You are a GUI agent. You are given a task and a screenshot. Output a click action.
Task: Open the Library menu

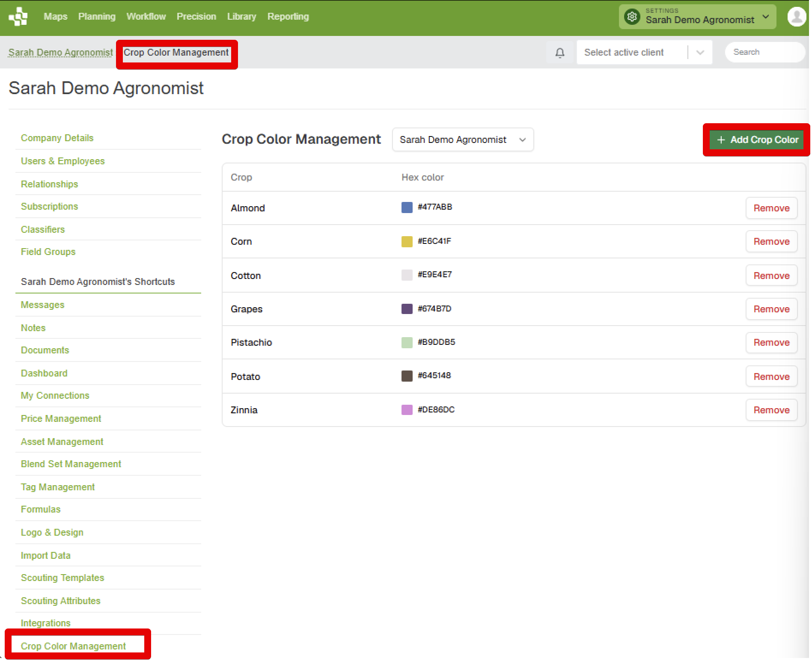[x=241, y=17]
